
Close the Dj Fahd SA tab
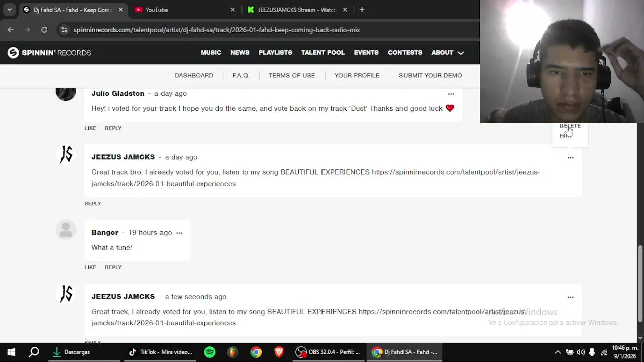121,10
